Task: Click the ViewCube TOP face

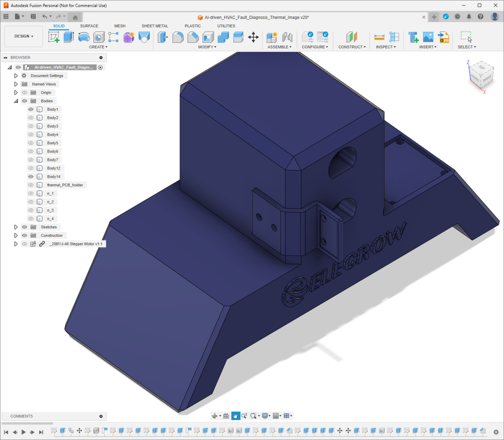Action: 481,68
